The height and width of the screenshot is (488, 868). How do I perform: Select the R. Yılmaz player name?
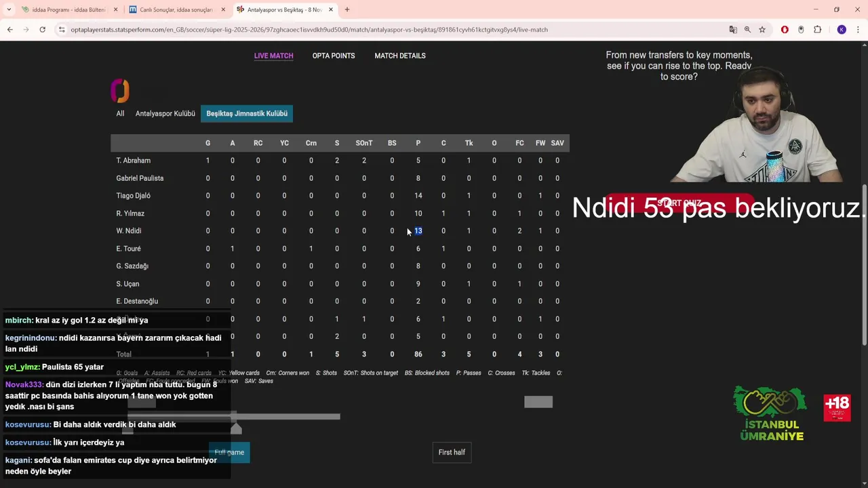130,213
